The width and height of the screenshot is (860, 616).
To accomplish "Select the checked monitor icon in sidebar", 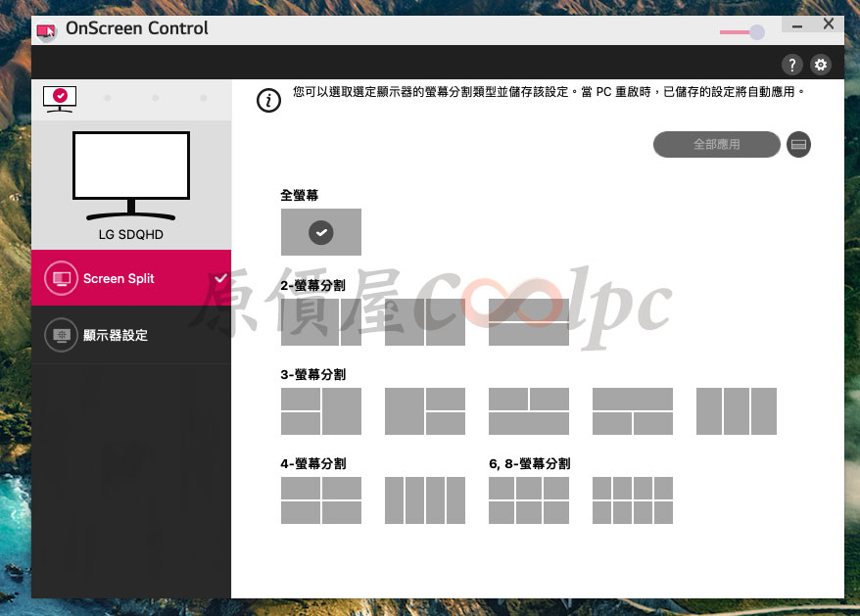I will point(60,97).
